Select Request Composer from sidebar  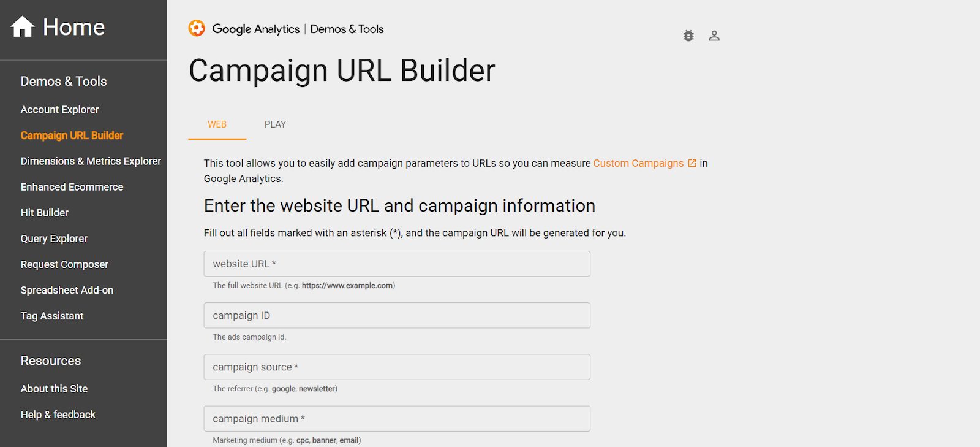pos(64,264)
